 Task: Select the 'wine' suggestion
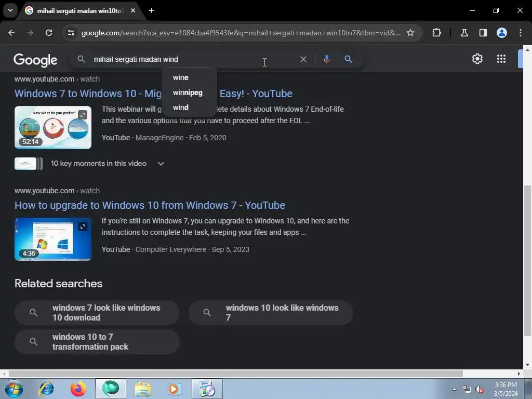(x=180, y=77)
